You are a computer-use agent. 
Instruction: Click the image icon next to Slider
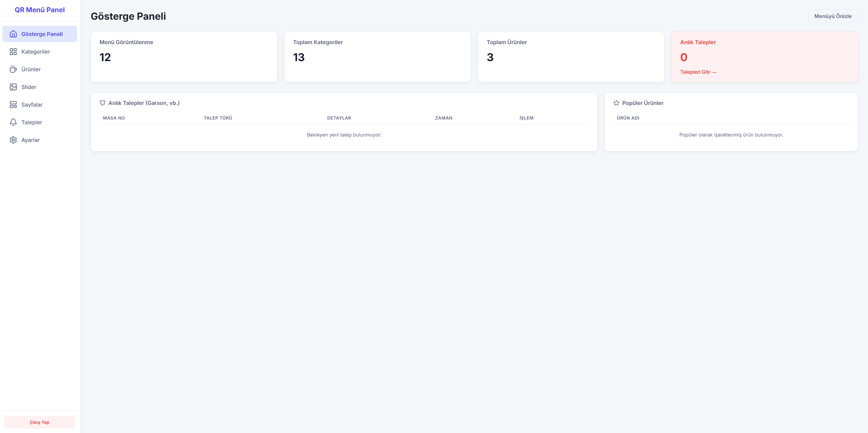click(13, 87)
